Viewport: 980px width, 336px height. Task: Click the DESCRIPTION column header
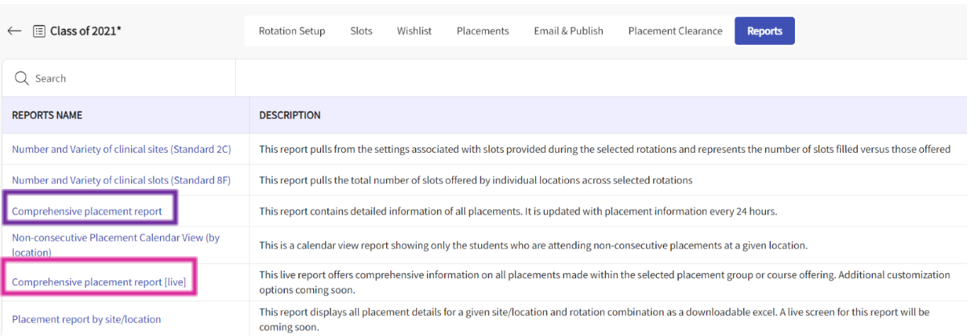[x=290, y=116]
